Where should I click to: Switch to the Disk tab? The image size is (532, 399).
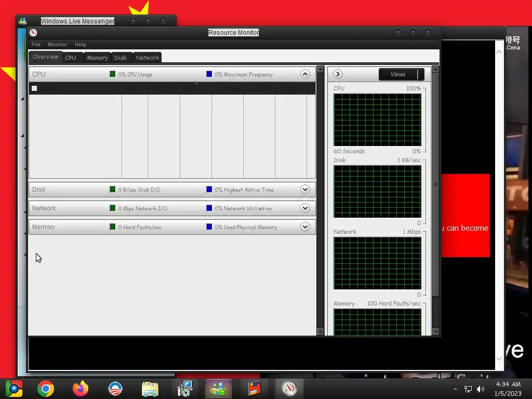121,58
